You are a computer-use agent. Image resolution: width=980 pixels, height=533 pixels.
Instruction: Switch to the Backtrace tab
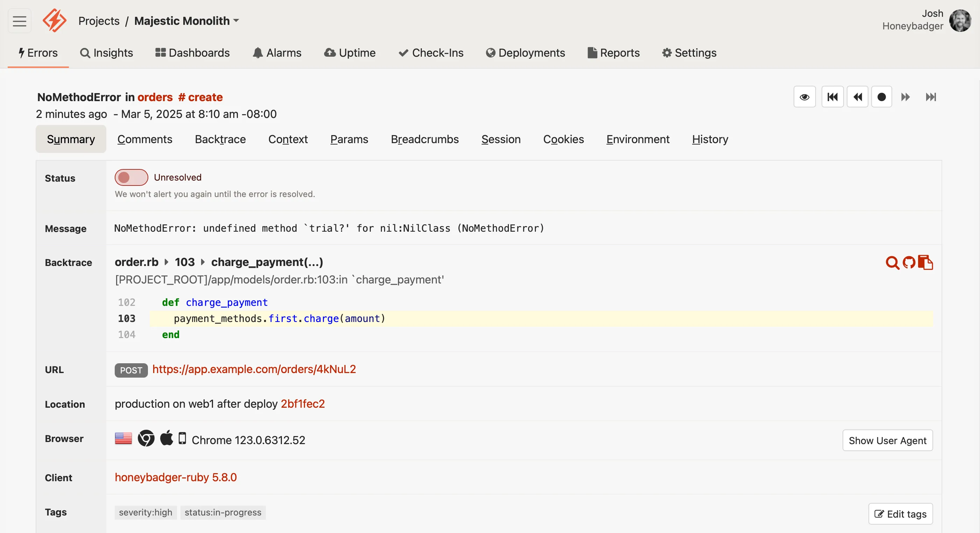click(220, 139)
